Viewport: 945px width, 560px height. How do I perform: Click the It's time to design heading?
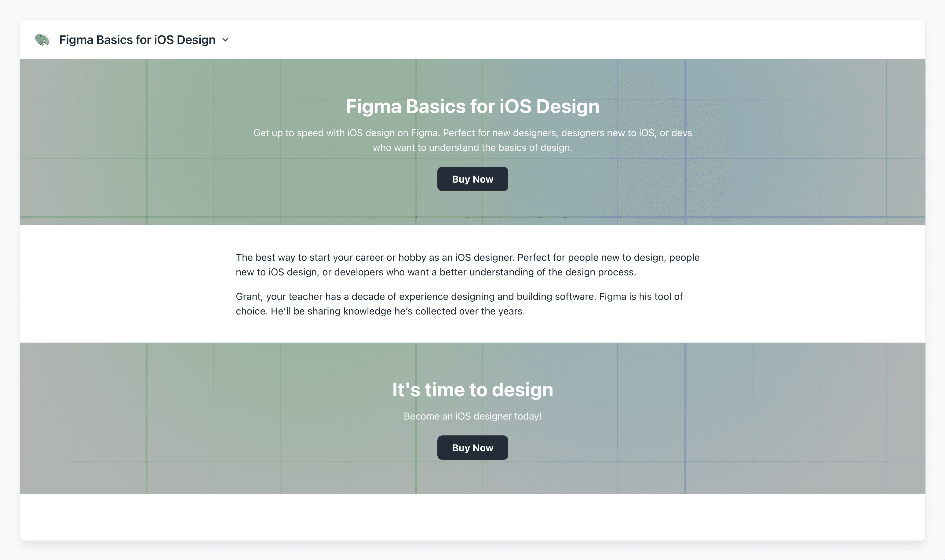pyautogui.click(x=472, y=389)
